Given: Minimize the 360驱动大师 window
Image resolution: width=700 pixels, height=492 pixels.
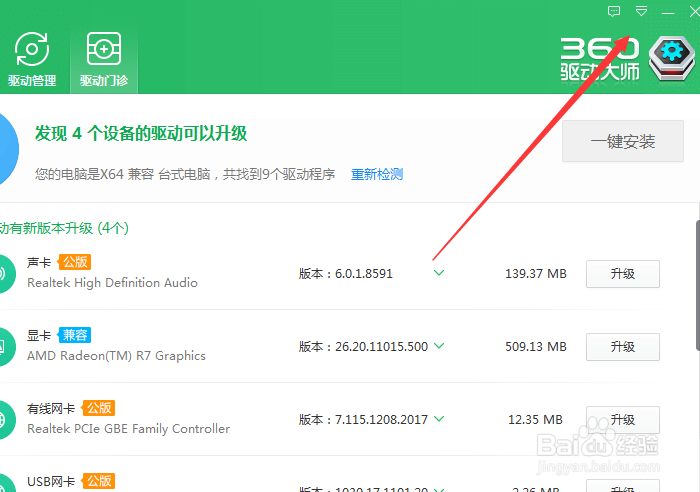Looking at the screenshot, I should pos(668,13).
